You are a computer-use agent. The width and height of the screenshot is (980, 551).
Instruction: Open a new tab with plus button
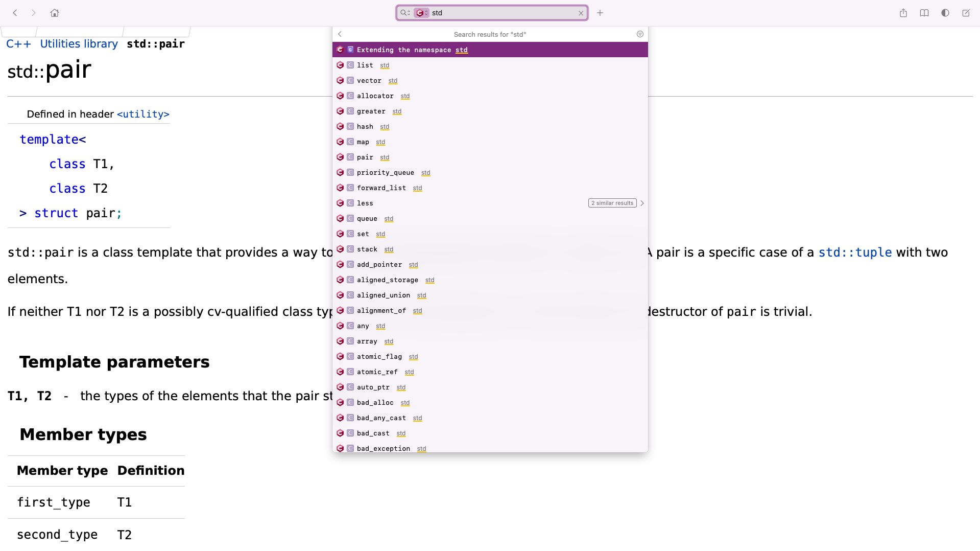[600, 13]
